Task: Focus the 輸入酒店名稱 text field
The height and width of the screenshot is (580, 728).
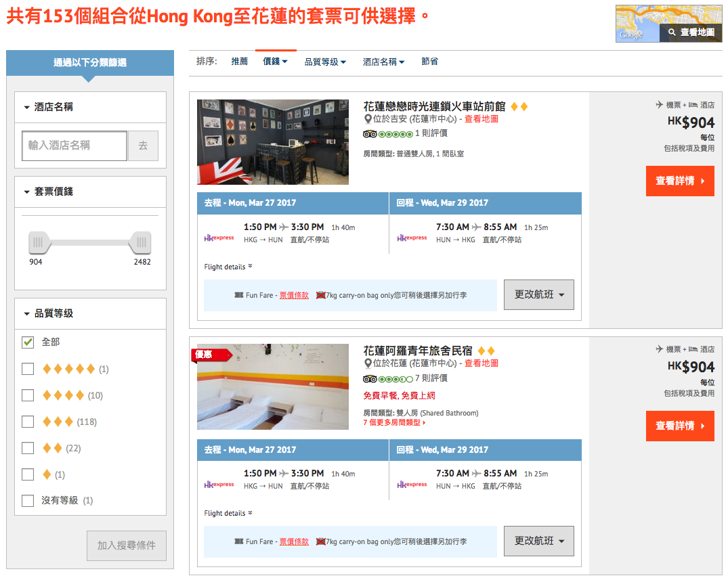Action: [x=74, y=146]
